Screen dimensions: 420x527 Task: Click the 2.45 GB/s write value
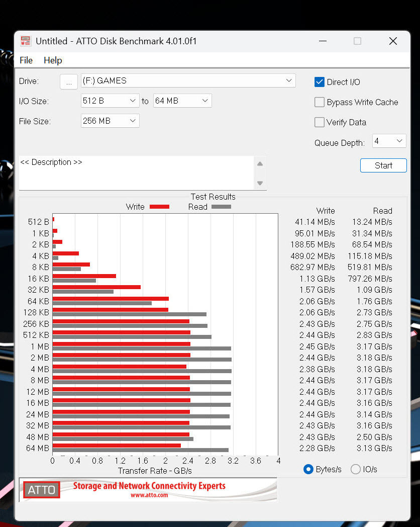click(318, 346)
